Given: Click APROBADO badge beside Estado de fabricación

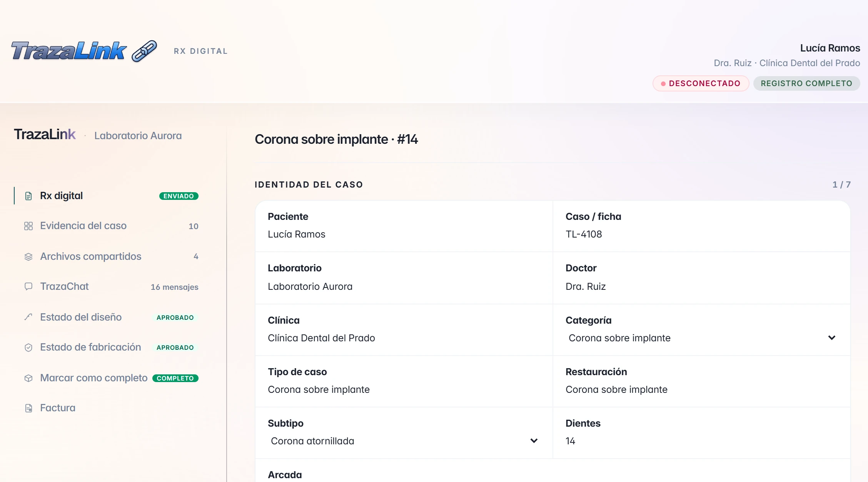Looking at the screenshot, I should pos(175,347).
